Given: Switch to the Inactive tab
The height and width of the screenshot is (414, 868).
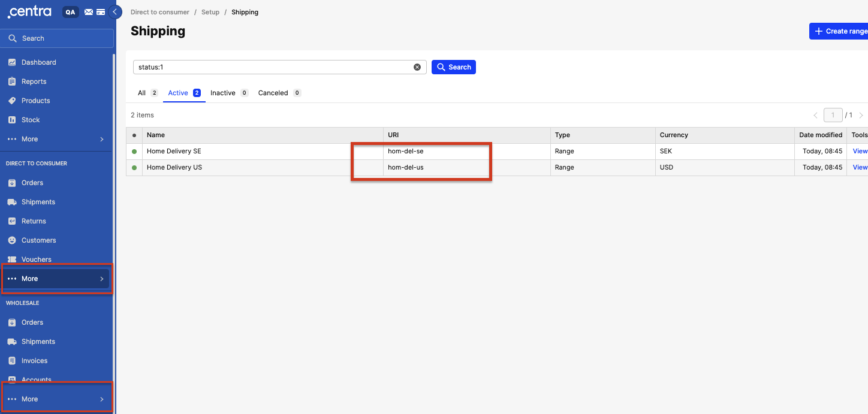Looking at the screenshot, I should pos(223,93).
